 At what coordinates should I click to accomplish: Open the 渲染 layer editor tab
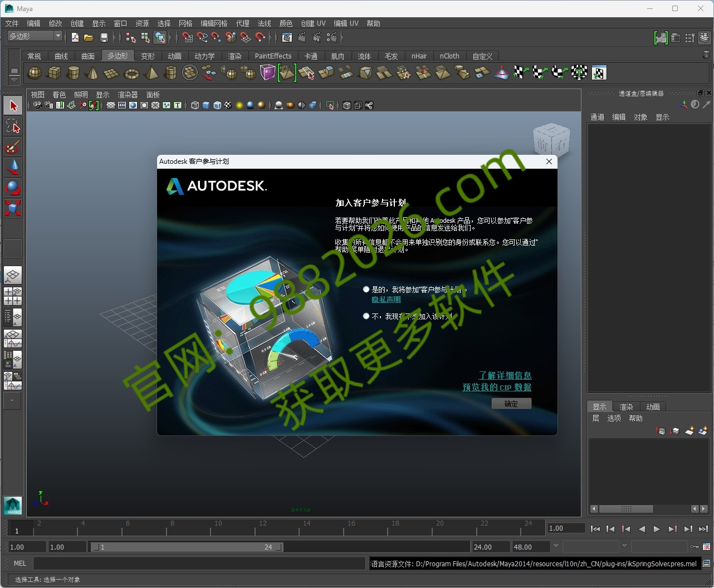(x=627, y=407)
